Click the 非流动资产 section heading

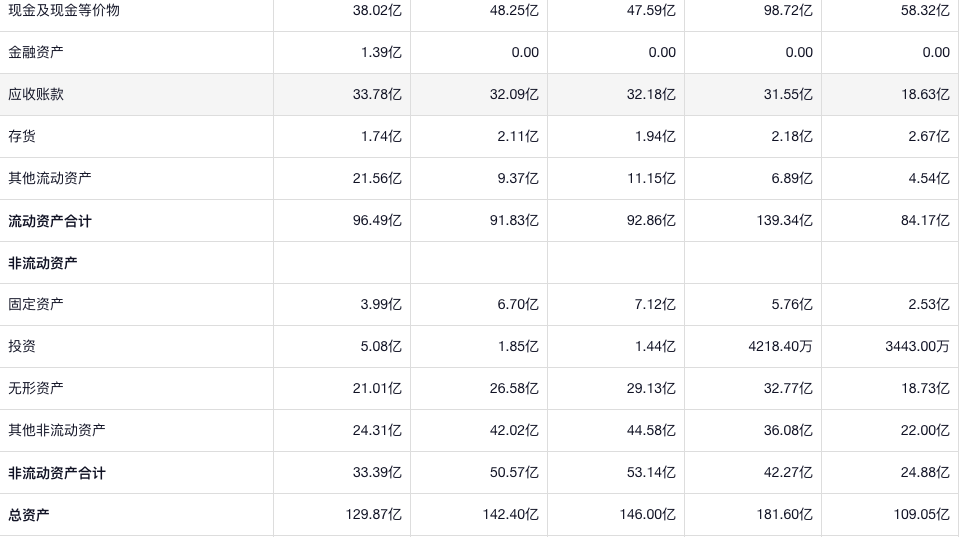click(x=43, y=263)
